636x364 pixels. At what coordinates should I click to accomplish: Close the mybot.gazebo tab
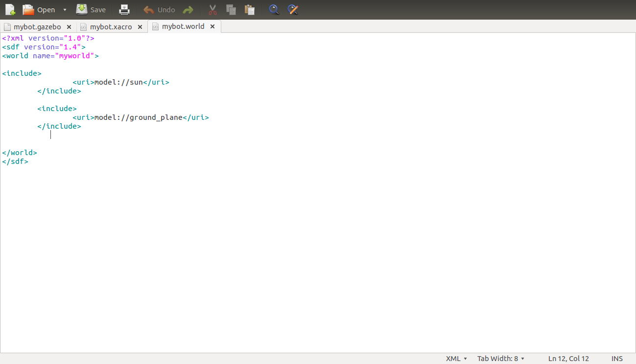(69, 27)
